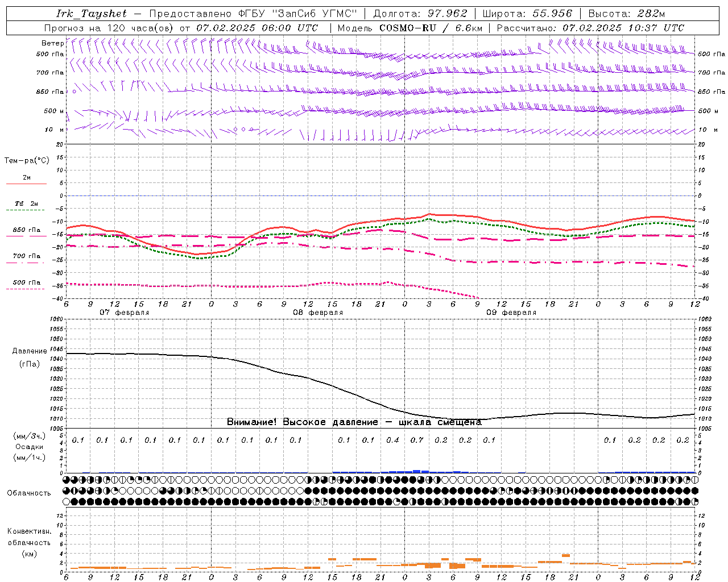
Task: Click the Td 2м dew point legend label
Action: coord(26,203)
